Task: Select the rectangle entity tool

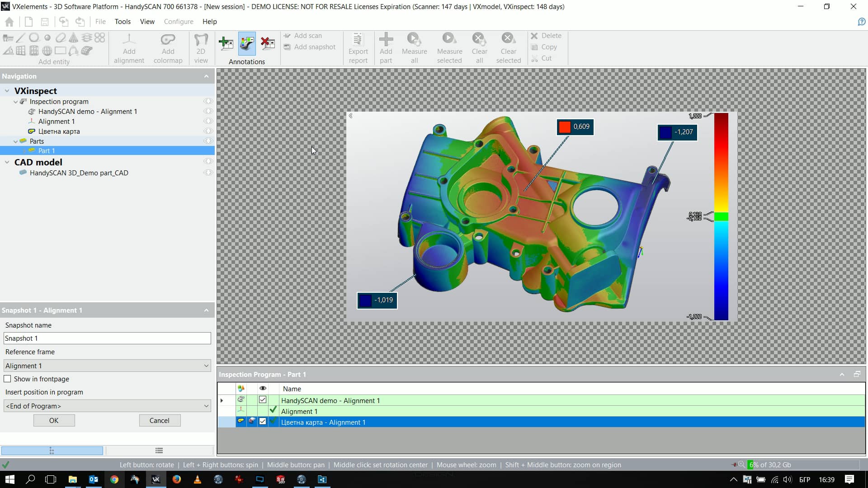Action: [x=60, y=51]
